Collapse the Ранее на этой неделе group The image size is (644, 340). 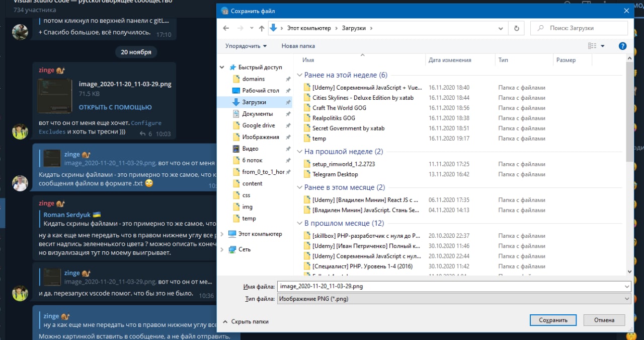pyautogui.click(x=299, y=75)
